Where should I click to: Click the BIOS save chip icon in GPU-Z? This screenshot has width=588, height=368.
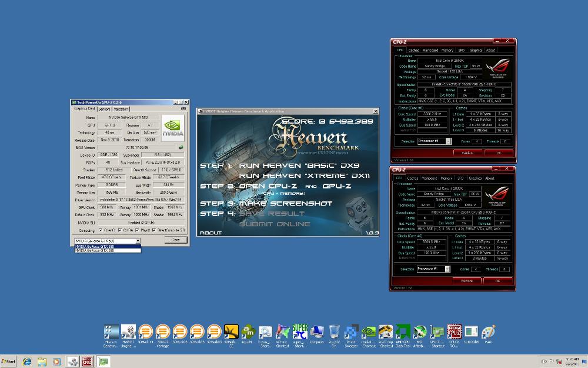pyautogui.click(x=181, y=147)
